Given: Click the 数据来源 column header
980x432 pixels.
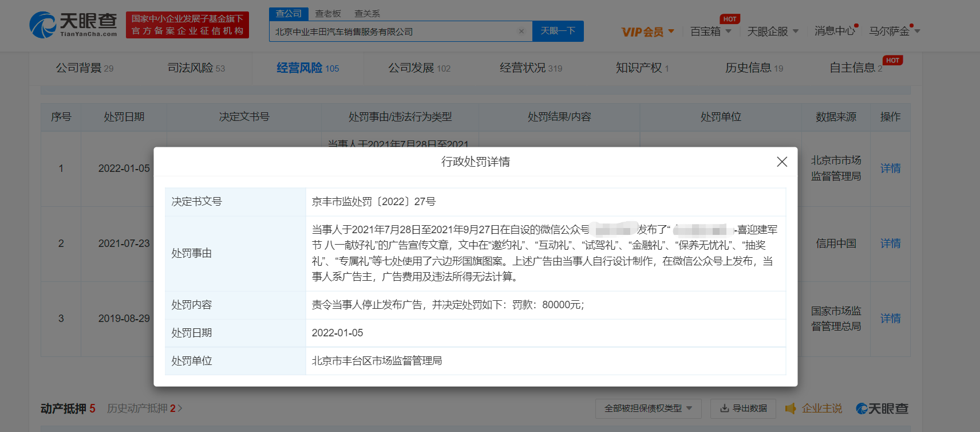Looking at the screenshot, I should point(836,117).
